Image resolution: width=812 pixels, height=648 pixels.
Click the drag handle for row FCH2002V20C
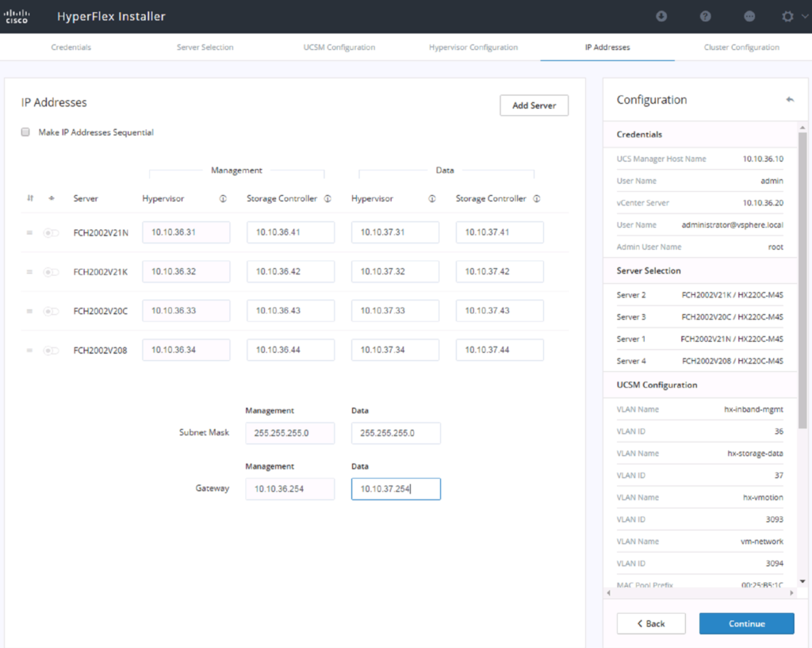pyautogui.click(x=29, y=311)
